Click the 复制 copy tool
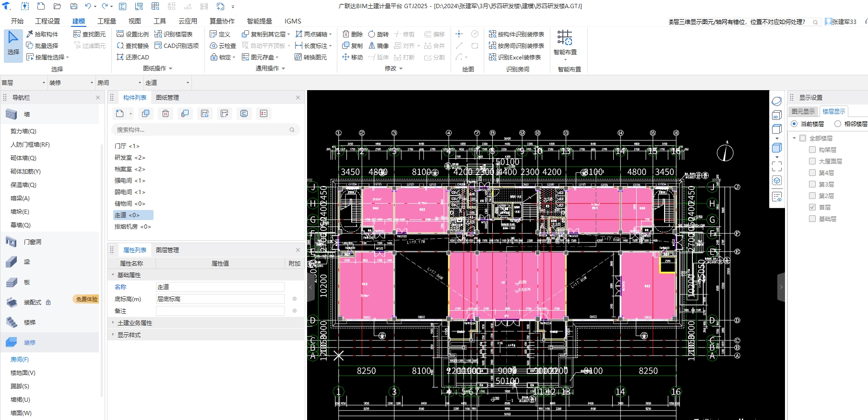Image resolution: width=868 pixels, height=420 pixels. (353, 46)
